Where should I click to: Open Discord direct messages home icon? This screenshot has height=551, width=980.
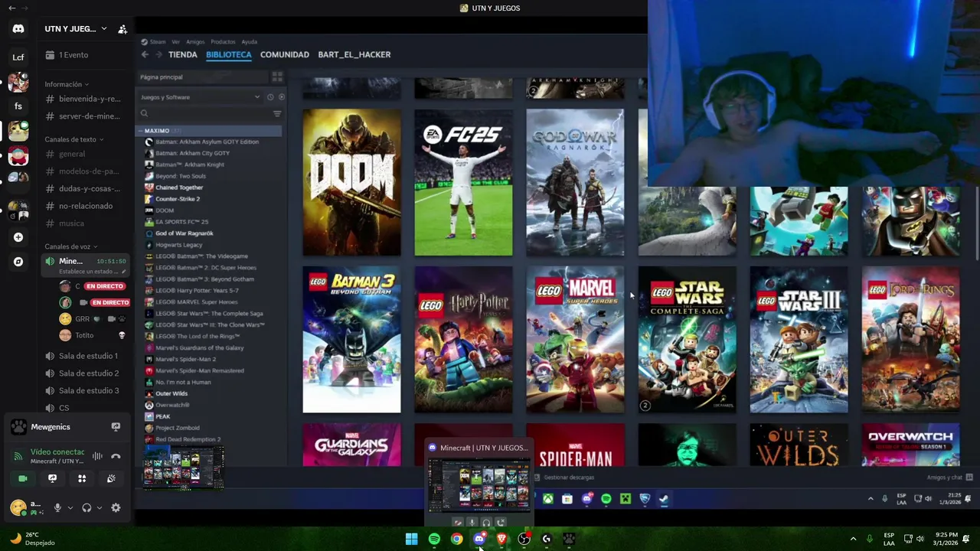pos(18,29)
